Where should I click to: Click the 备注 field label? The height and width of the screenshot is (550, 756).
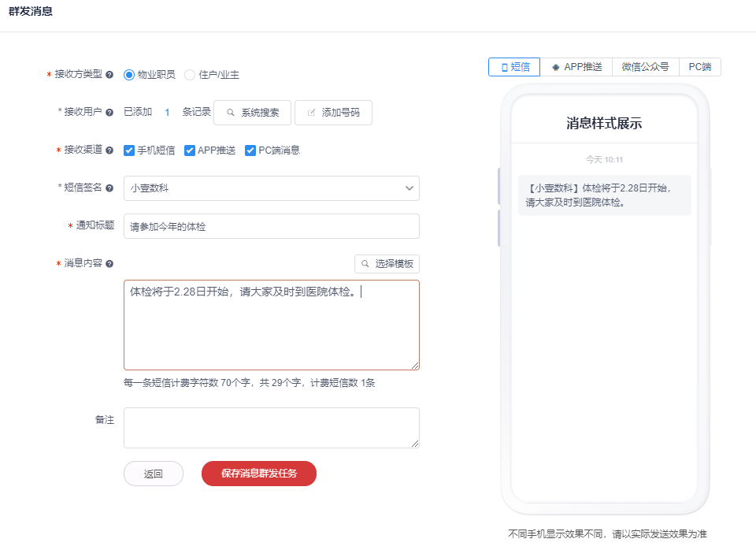(105, 420)
